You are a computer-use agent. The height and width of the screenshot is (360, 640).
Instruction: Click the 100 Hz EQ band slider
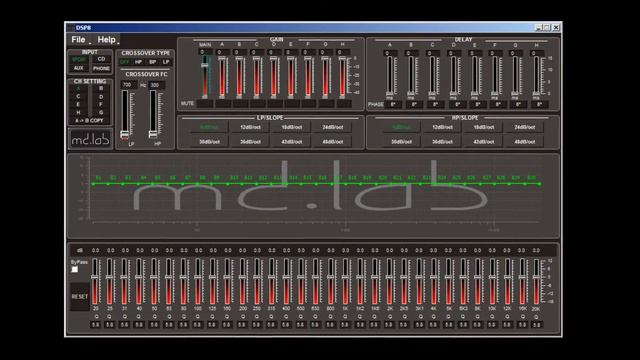198,282
